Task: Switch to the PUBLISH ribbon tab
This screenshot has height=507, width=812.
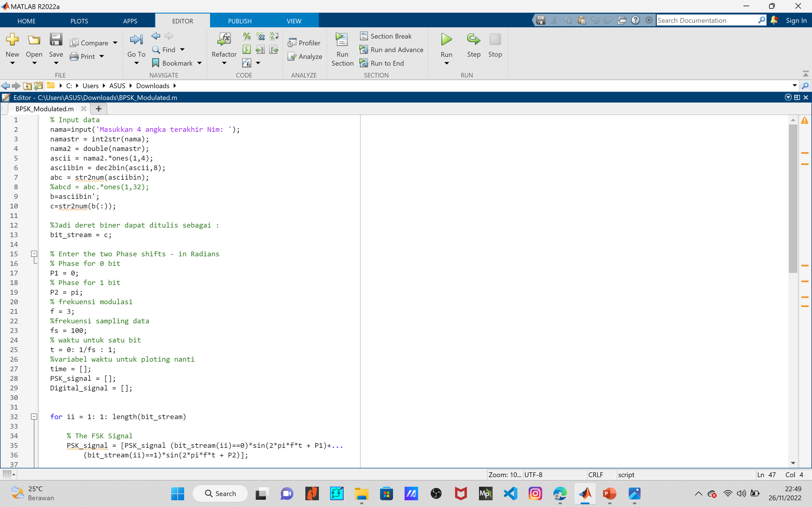Action: (239, 21)
